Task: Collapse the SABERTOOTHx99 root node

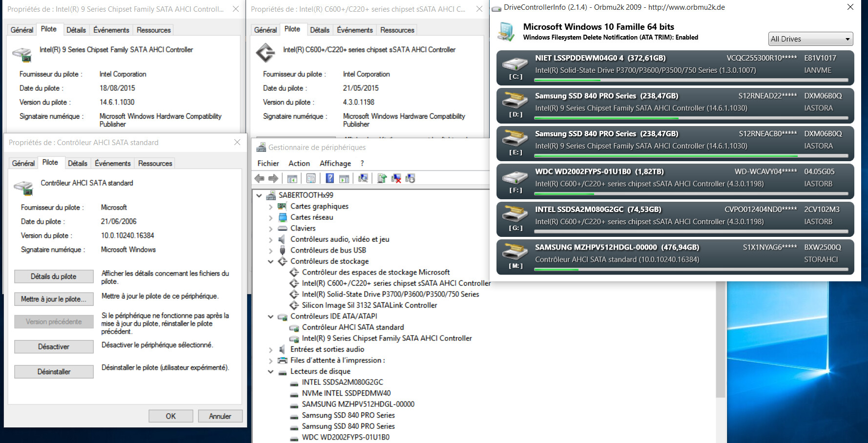Action: [x=259, y=195]
